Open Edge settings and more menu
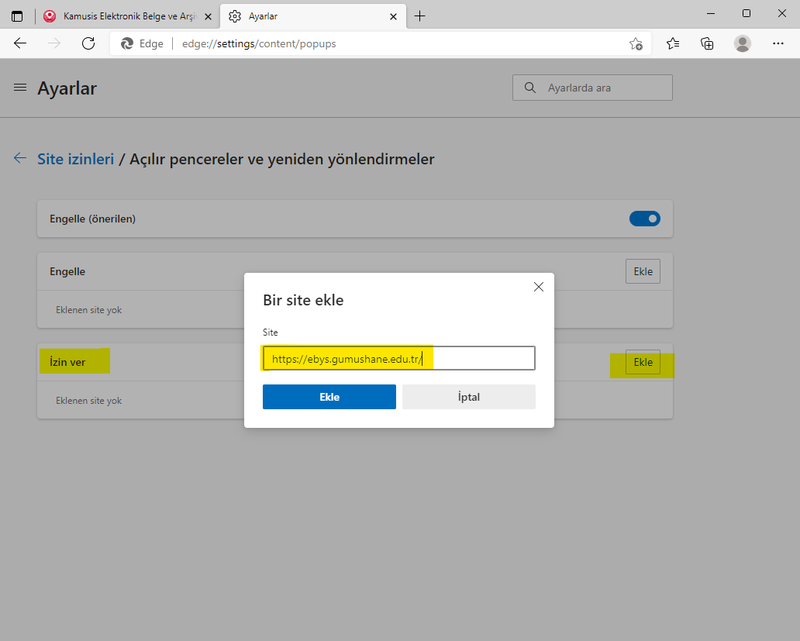The width and height of the screenshot is (800, 641). click(779, 43)
